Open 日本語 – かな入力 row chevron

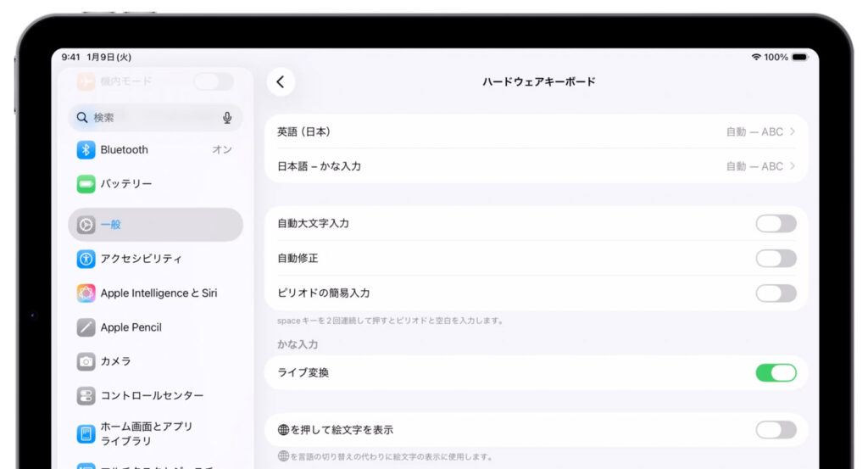coord(793,166)
